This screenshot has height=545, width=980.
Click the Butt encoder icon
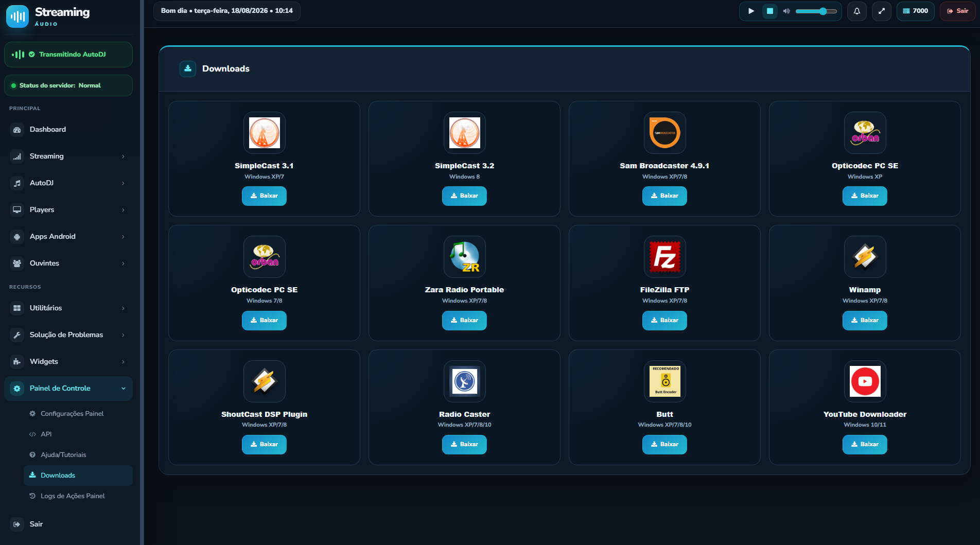665,381
